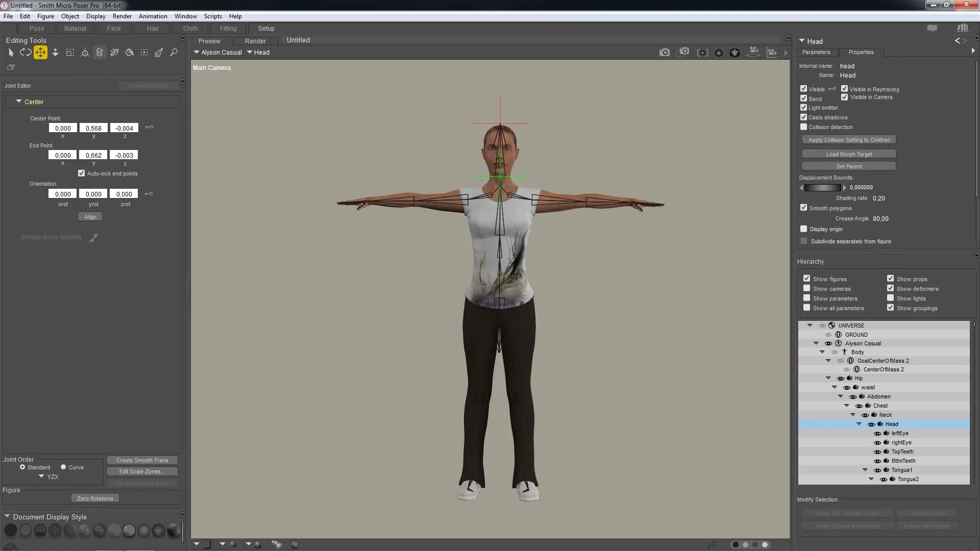This screenshot has width=980, height=551.
Task: Adjust the Displacement Bounds slider
Action: coord(822,188)
